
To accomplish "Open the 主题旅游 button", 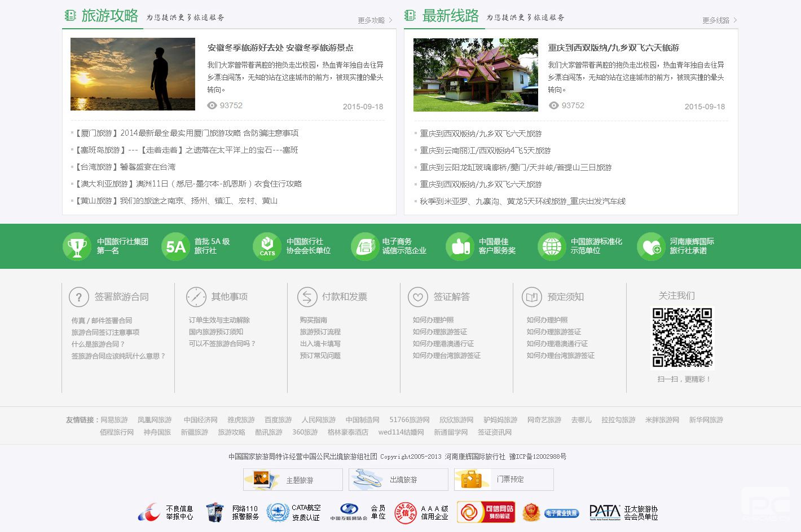I will pyautogui.click(x=293, y=480).
